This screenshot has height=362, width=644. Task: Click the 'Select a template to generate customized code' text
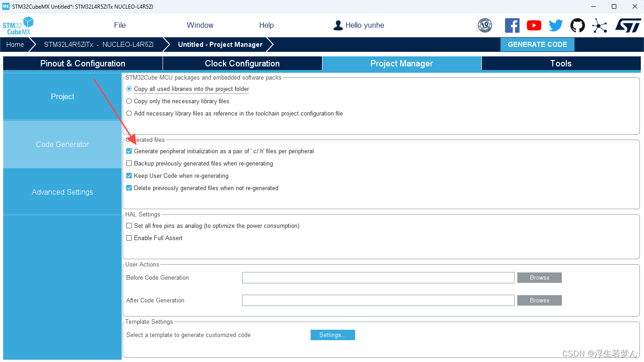[x=188, y=335]
